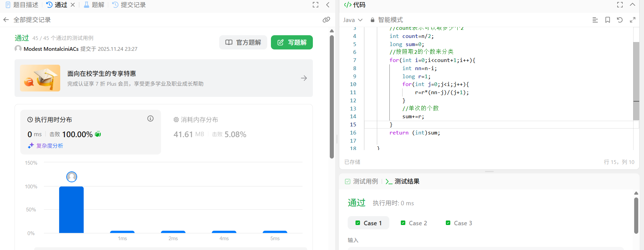Click the 已存储 status text
The height and width of the screenshot is (250, 644).
352,162
